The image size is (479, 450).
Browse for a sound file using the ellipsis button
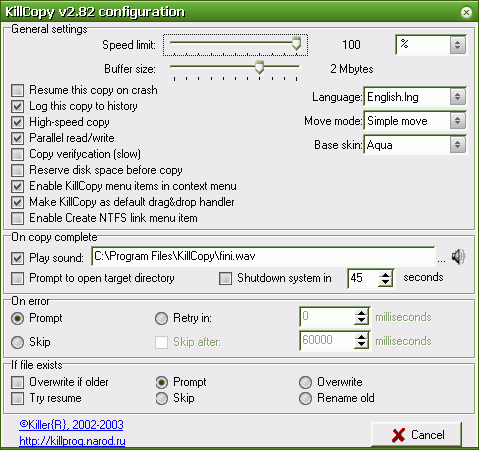(441, 261)
